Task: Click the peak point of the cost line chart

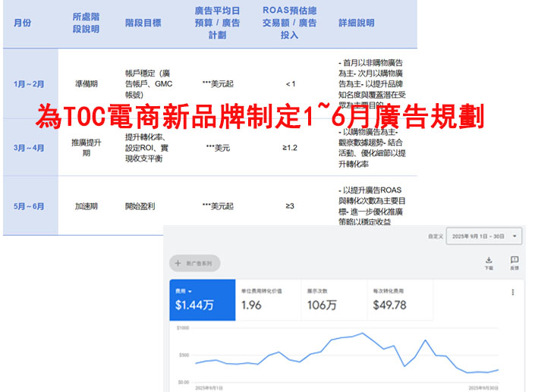Action: [x=362, y=333]
